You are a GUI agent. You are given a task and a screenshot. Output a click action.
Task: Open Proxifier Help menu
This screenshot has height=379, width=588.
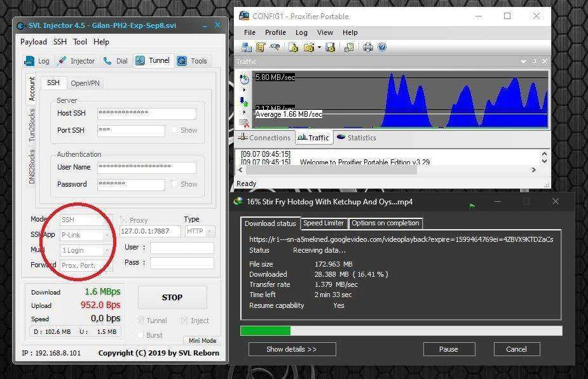[350, 32]
